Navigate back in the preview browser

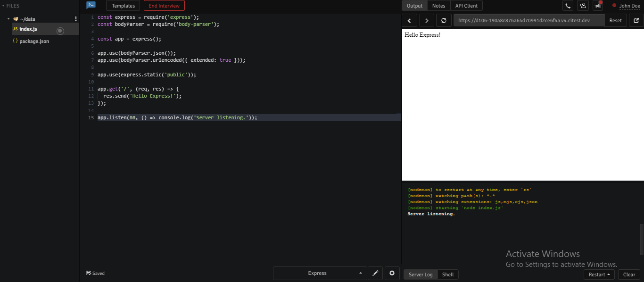409,20
